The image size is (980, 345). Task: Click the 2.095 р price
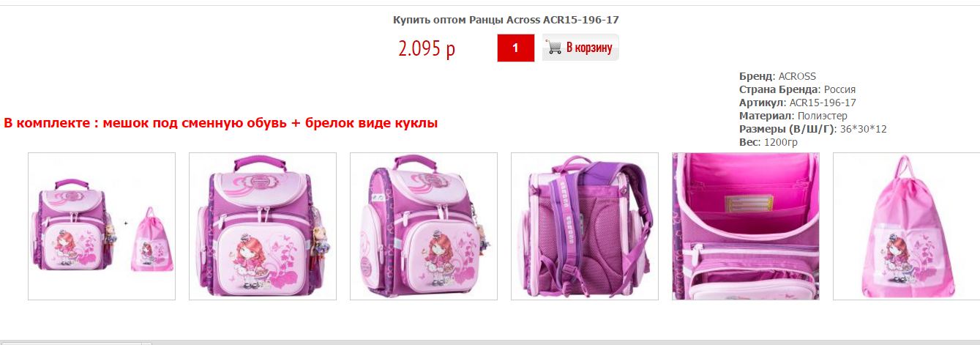[427, 49]
